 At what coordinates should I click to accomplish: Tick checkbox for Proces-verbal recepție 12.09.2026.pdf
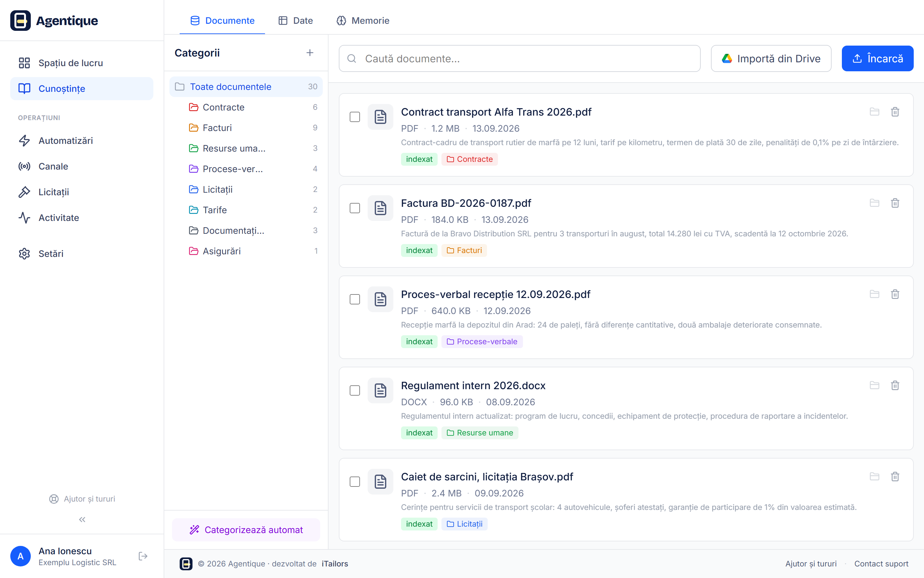coord(355,299)
